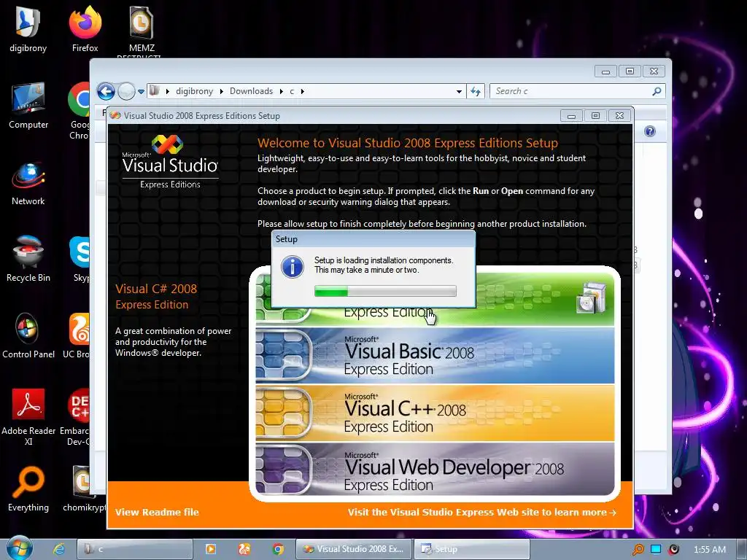
Task: Click the Explorer help question mark icon
Action: pyautogui.click(x=650, y=131)
